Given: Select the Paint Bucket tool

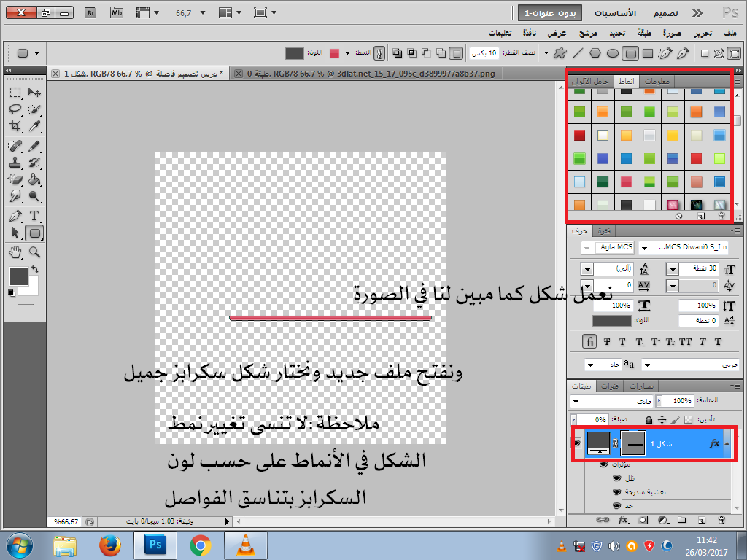Looking at the screenshot, I should pos(34,179).
